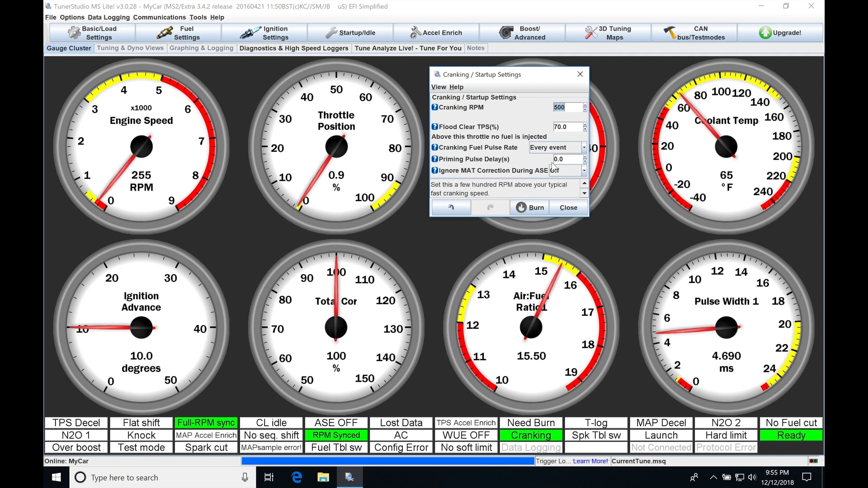The image size is (868, 488).
Task: Click the Cranking RPM input field
Action: [x=567, y=107]
